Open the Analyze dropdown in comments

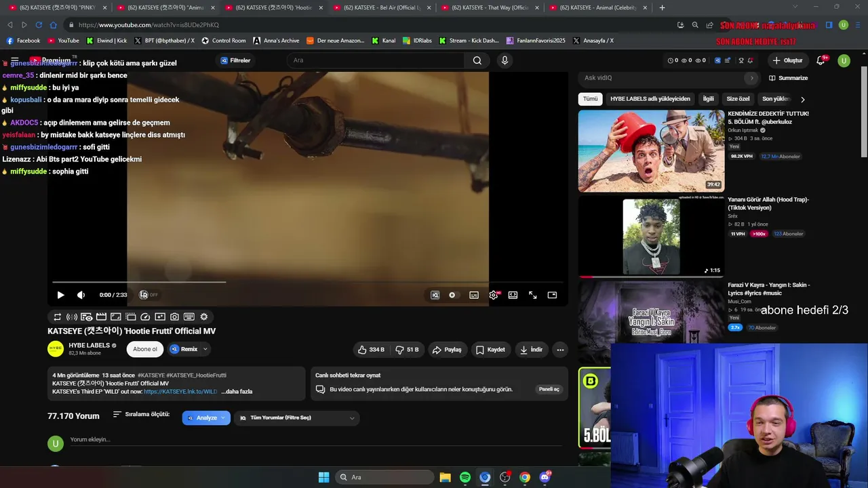206,418
